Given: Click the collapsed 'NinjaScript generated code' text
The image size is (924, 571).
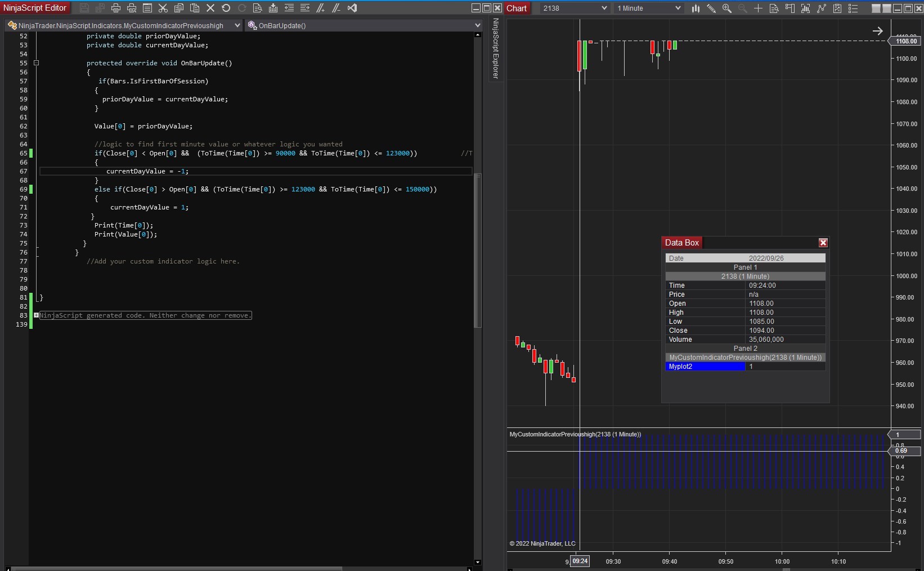Looking at the screenshot, I should (x=146, y=315).
